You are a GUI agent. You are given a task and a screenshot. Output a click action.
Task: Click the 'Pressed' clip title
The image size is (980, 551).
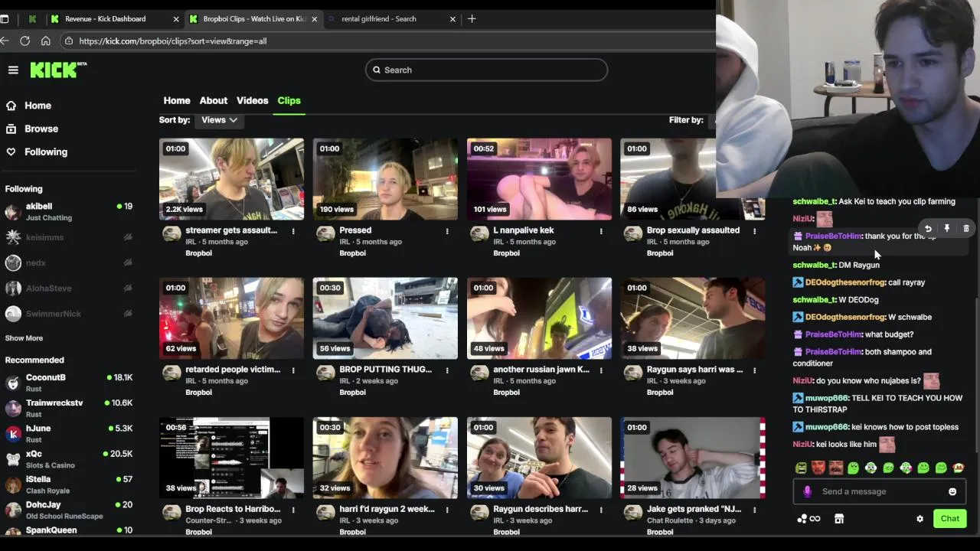click(355, 230)
